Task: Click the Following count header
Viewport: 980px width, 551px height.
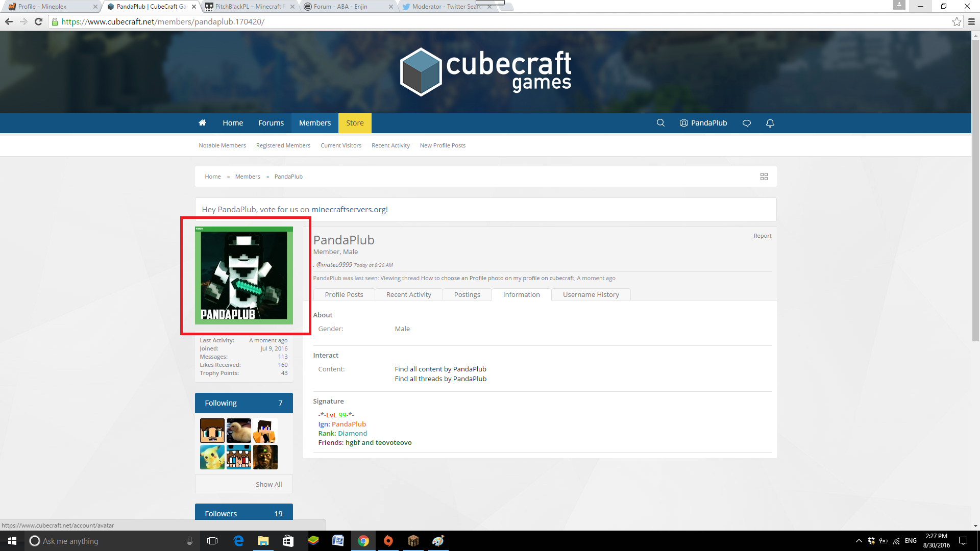Action: pos(244,403)
